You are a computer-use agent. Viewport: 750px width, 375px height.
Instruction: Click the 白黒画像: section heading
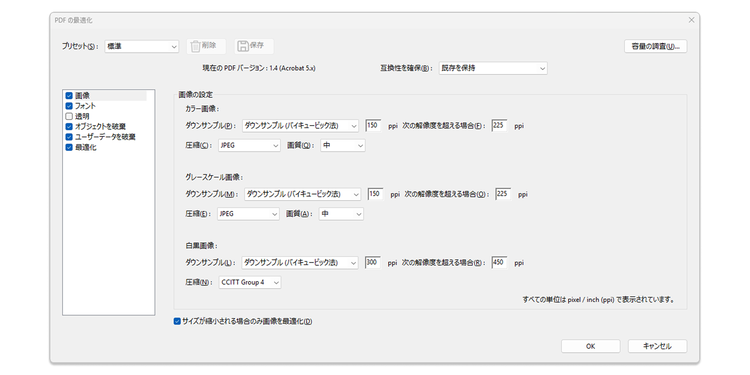pos(201,246)
